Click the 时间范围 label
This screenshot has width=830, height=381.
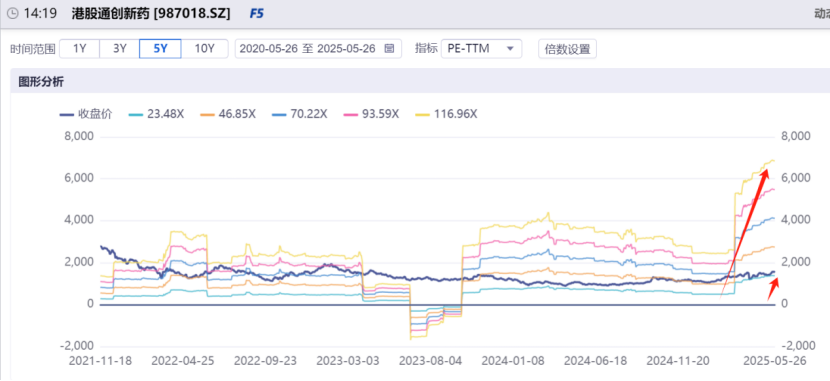32,49
